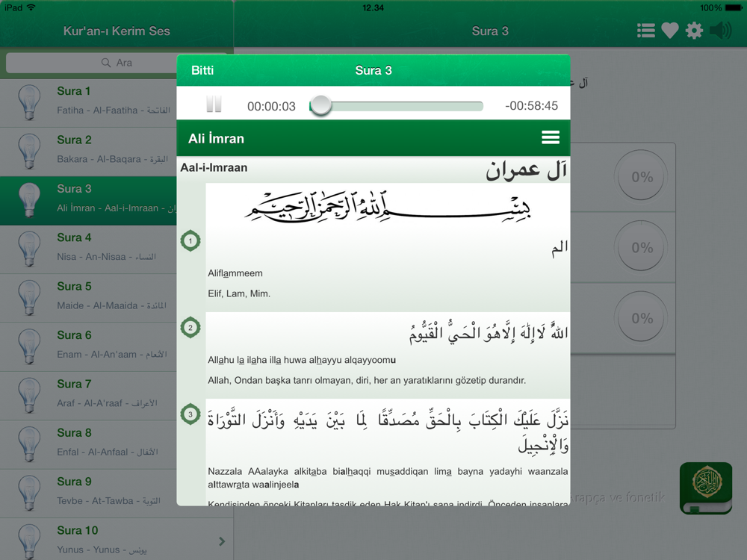Click the translation 'Elif, Lam, Mim.'

(x=239, y=293)
